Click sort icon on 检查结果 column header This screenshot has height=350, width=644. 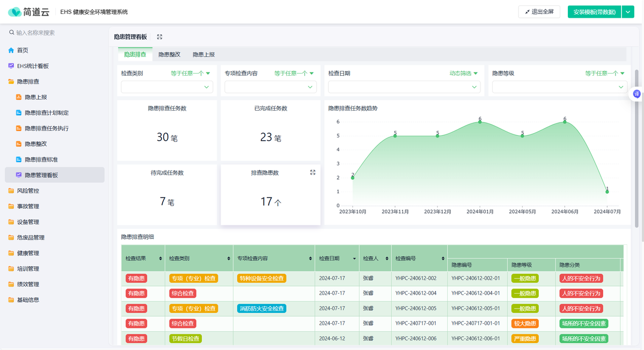(160, 259)
